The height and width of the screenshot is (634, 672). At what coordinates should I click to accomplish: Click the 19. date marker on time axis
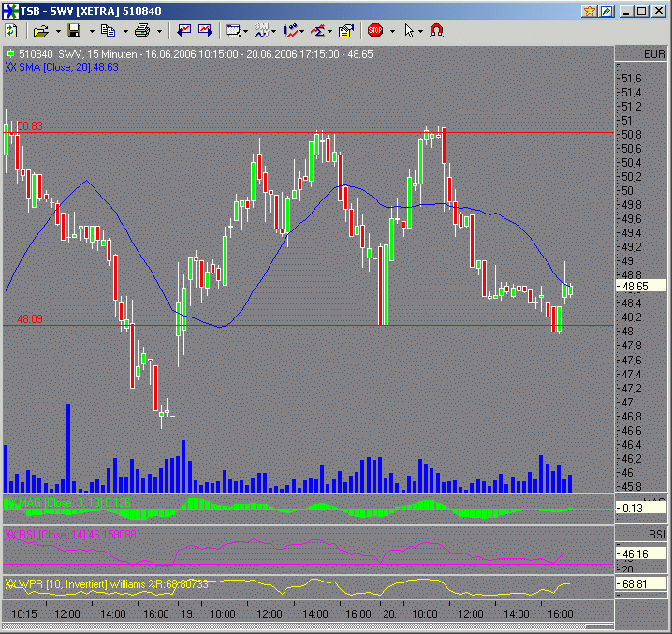[x=187, y=613]
